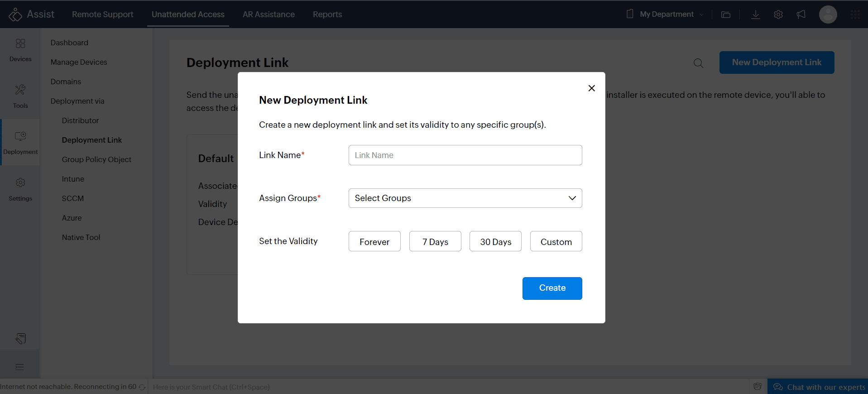Open the announcements megaphone icon
868x394 pixels.
coord(801,14)
